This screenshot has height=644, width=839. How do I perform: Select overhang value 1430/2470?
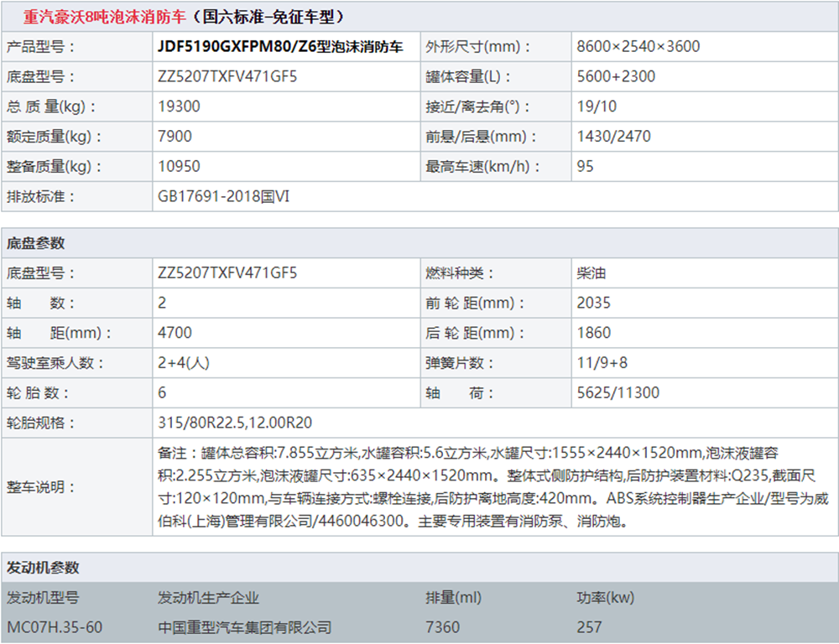[x=614, y=137]
